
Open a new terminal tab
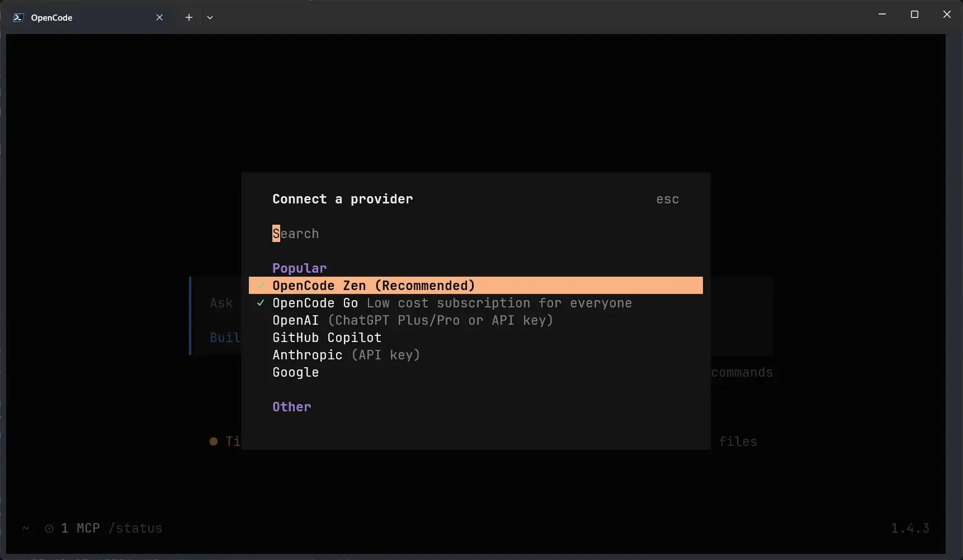(x=189, y=17)
